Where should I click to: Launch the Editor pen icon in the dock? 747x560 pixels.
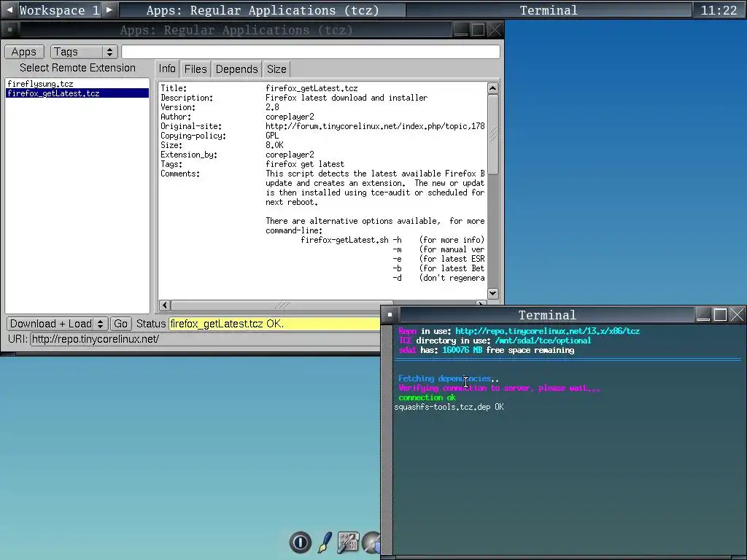(x=325, y=542)
